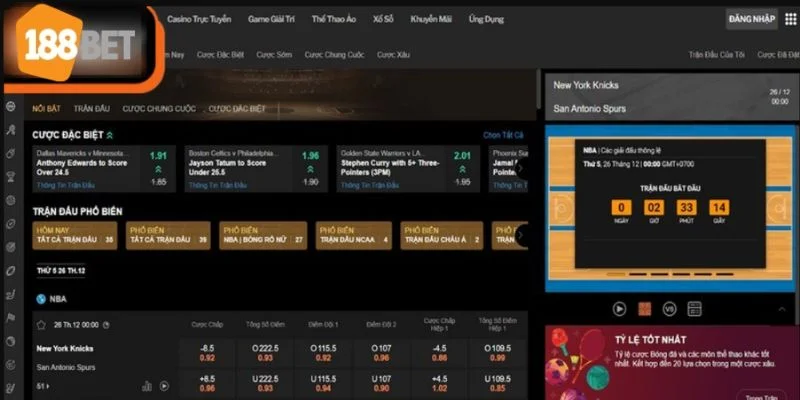Switch to the TRẬN ĐẤU tab
Viewport: 800px width, 400px height.
point(92,109)
